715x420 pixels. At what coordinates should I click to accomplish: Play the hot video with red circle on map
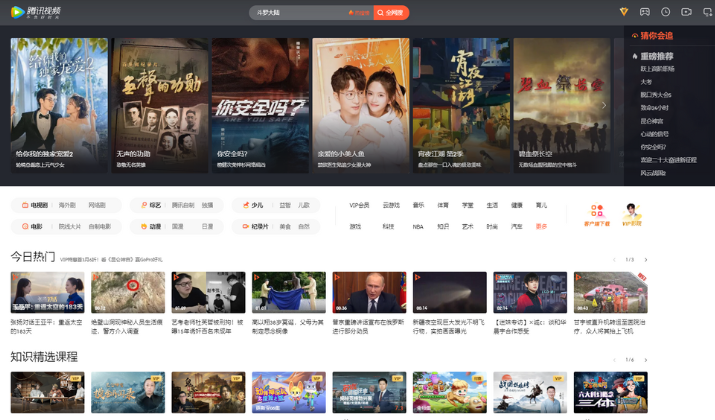click(x=128, y=292)
